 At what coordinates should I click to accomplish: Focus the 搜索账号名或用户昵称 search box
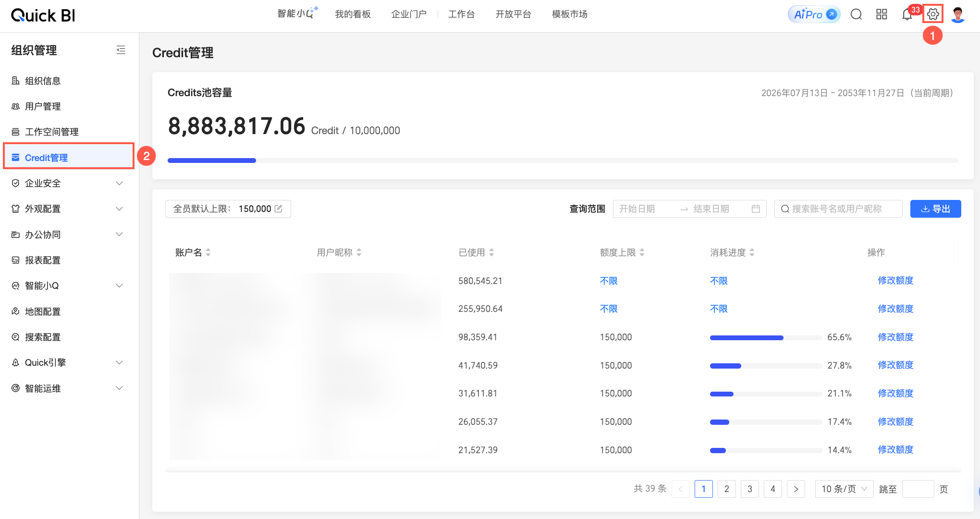click(x=838, y=209)
